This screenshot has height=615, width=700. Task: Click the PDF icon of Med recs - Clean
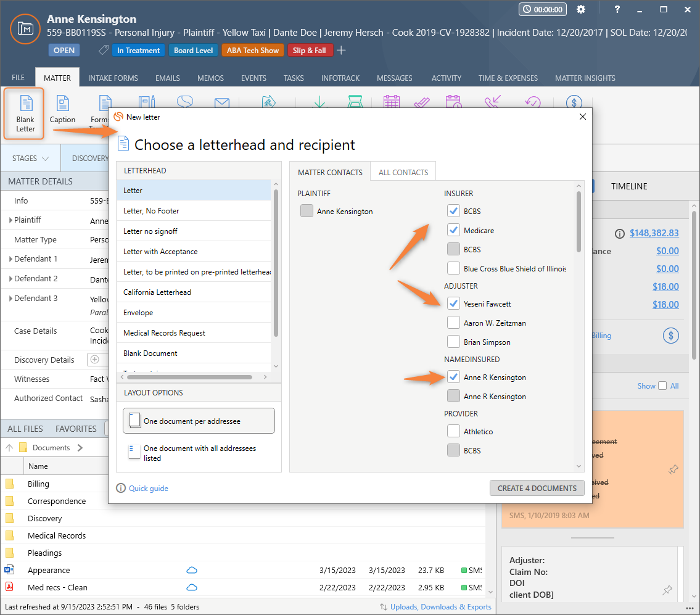click(x=9, y=587)
